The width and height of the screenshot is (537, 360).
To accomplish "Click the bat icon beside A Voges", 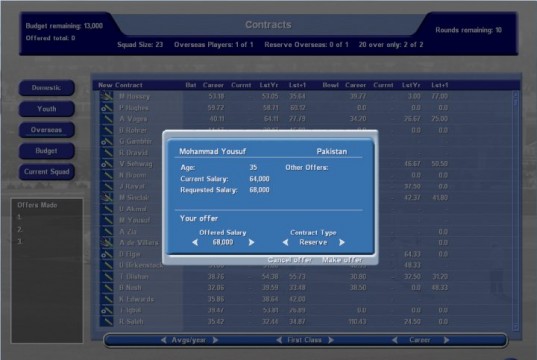I will tap(107, 119).
